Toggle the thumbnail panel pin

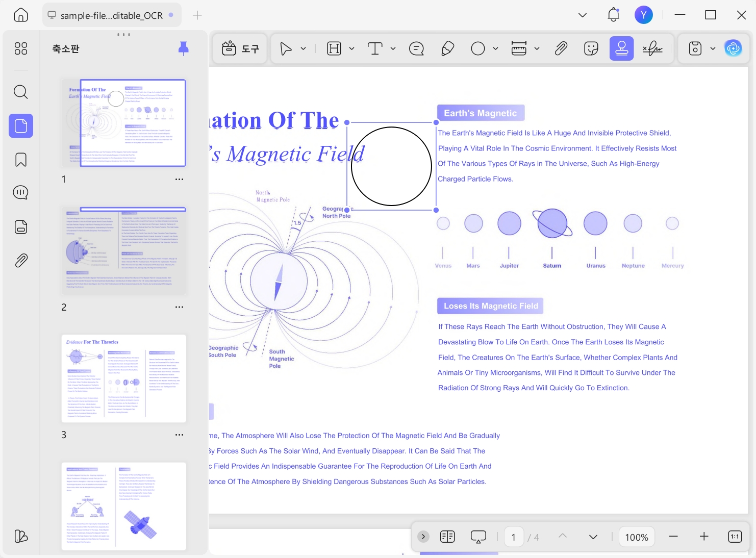click(x=184, y=48)
